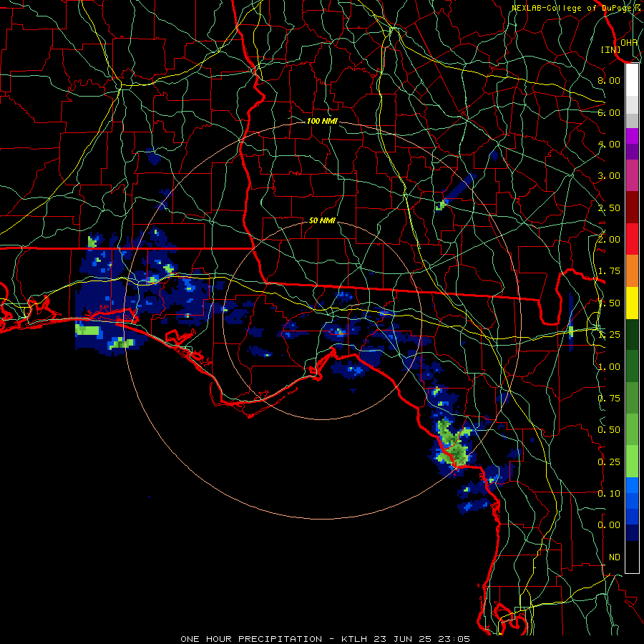Click the 0.25 legend value
Screen dimensions: 644x644
click(x=609, y=462)
